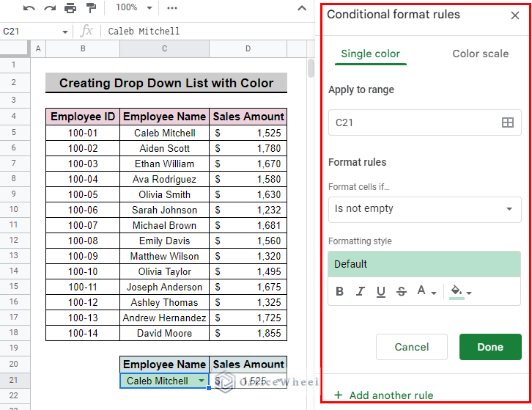This screenshot has width=532, height=410.
Task: Click Add another rule
Action: point(384,395)
